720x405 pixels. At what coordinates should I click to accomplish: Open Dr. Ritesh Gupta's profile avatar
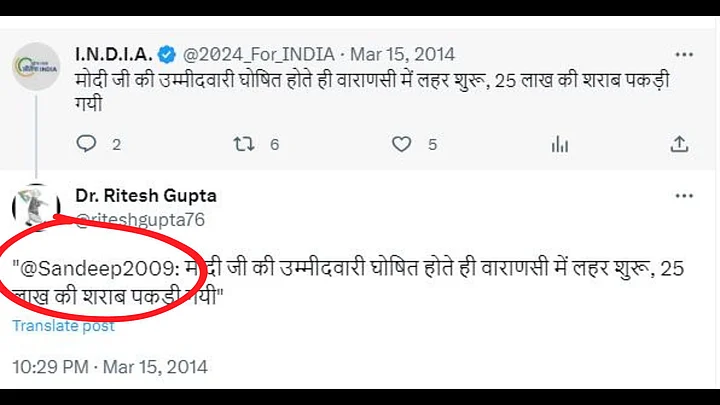pyautogui.click(x=35, y=207)
